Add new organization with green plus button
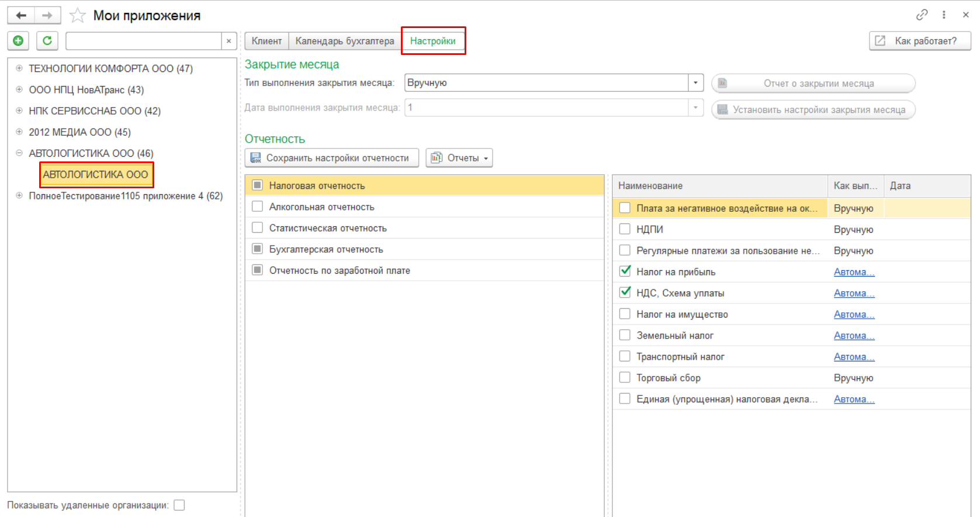Image resolution: width=980 pixels, height=517 pixels. pos(18,41)
